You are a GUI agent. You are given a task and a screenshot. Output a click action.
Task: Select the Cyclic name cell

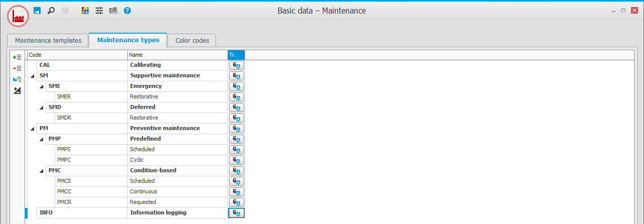click(x=177, y=160)
